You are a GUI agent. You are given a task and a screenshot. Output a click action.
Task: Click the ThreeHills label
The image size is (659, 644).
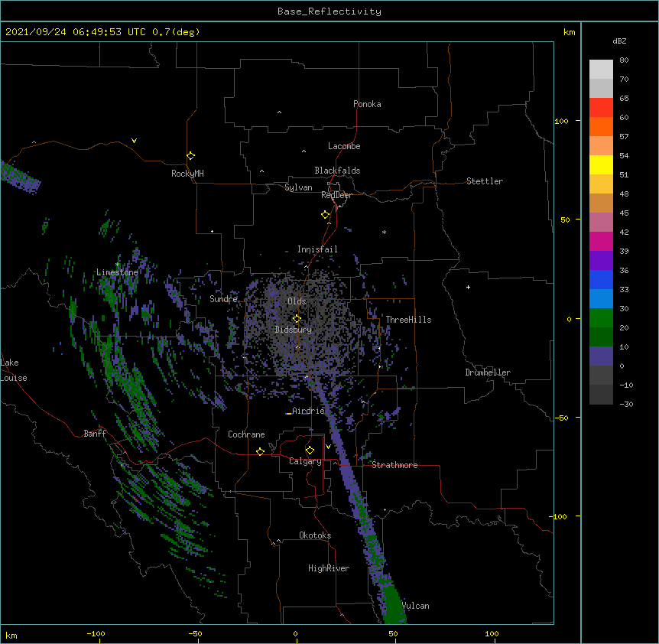[x=408, y=320]
